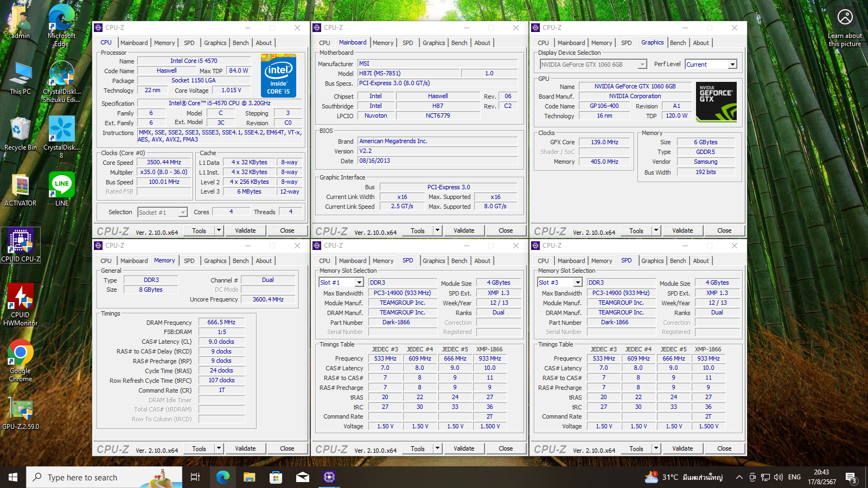Select the CPUID CPU-Z desktop shortcut
The image size is (868, 488).
(x=21, y=245)
